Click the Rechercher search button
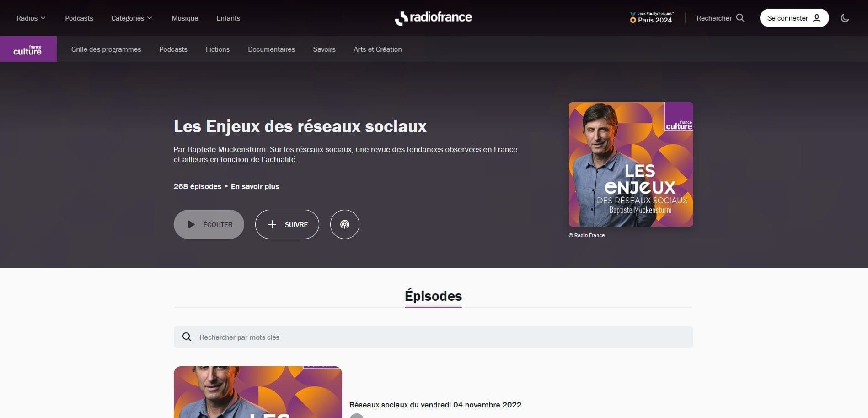This screenshot has width=868, height=418. pyautogui.click(x=720, y=18)
